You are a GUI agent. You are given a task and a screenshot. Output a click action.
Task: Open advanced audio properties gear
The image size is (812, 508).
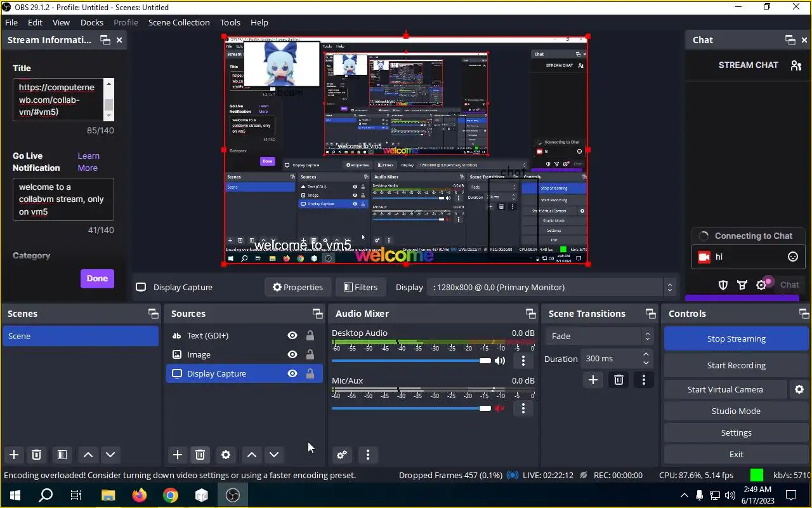click(342, 455)
